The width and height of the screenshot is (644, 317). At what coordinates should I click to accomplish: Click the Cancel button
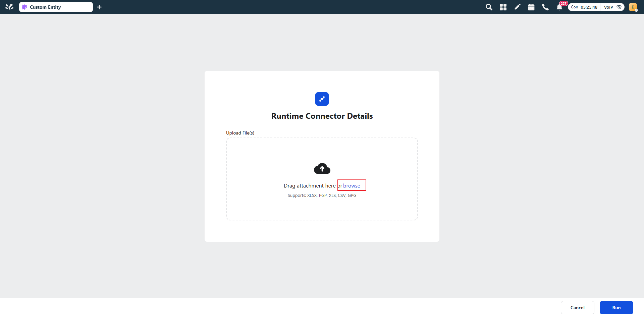point(578,308)
